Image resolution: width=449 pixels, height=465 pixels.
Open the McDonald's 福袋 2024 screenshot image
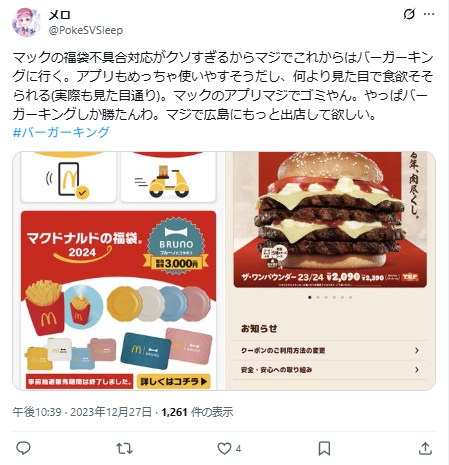pyautogui.click(x=118, y=271)
